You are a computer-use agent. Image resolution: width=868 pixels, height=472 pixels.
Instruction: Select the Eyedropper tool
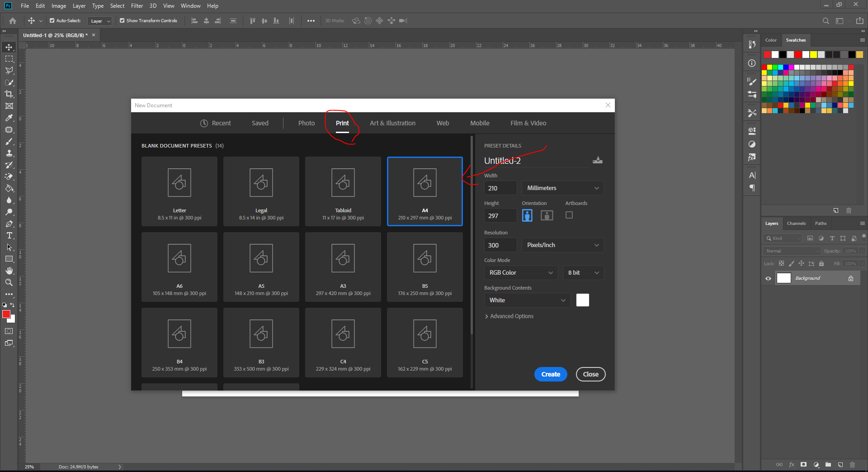pyautogui.click(x=9, y=118)
